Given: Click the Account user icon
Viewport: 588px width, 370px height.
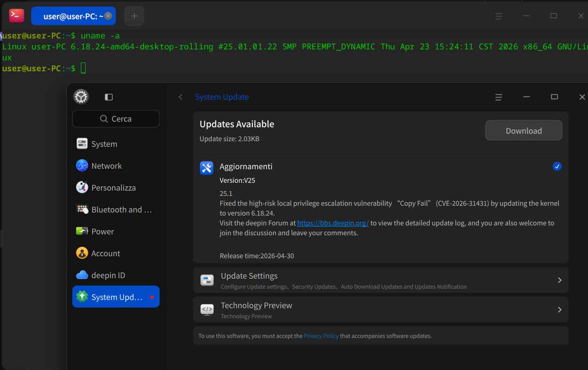Looking at the screenshot, I should (x=82, y=253).
